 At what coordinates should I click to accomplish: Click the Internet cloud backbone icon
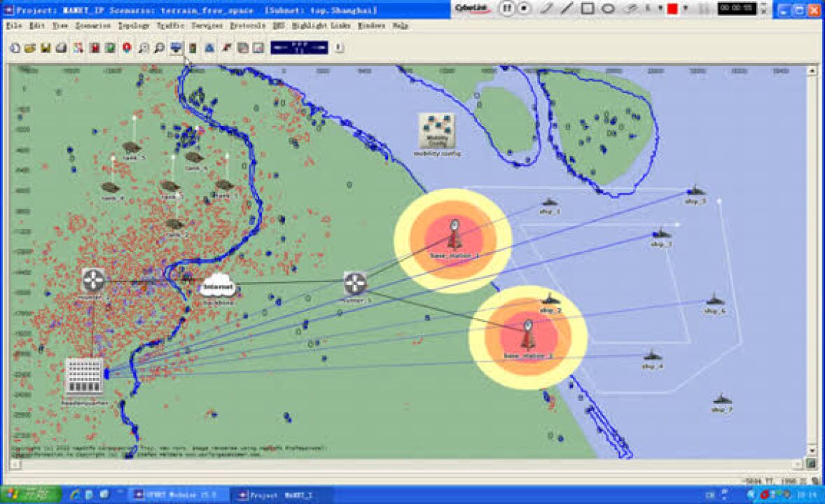[x=217, y=284]
